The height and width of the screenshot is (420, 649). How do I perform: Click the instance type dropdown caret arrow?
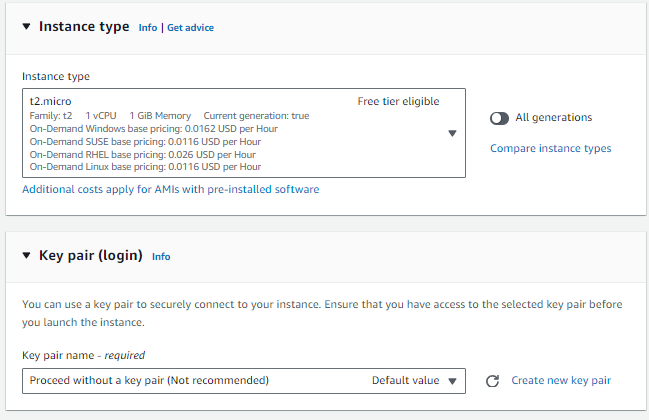click(452, 133)
